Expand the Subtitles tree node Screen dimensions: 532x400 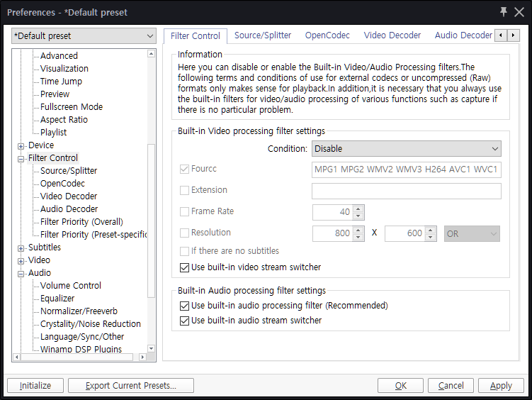click(x=21, y=248)
